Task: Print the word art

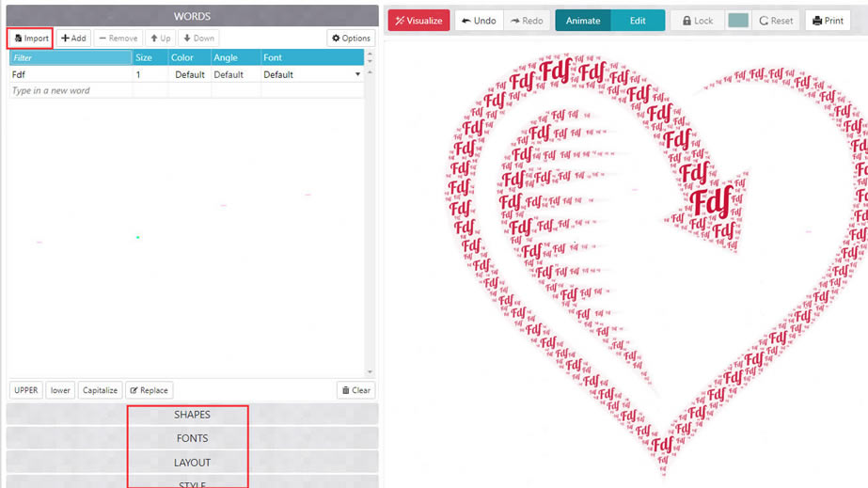Action: point(828,21)
